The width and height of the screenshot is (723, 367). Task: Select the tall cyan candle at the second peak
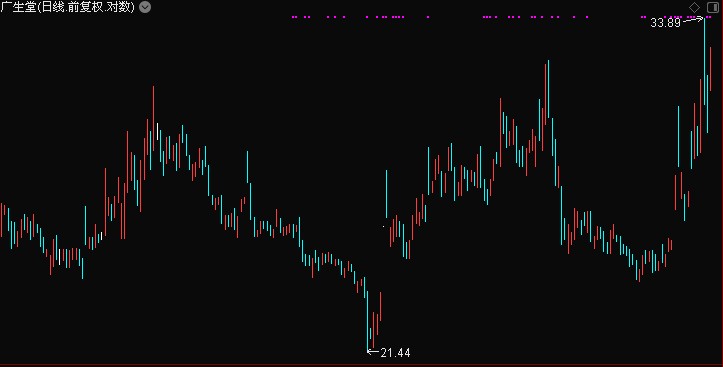click(x=548, y=89)
